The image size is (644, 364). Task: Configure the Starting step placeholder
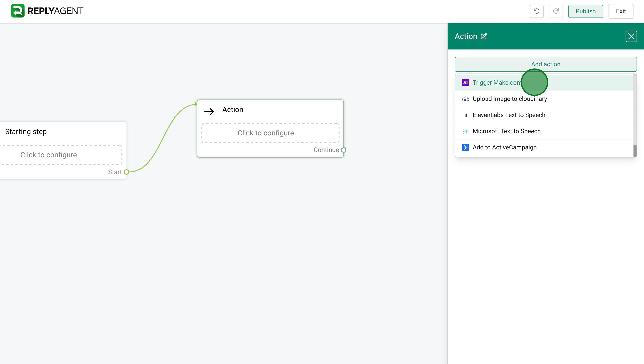tap(61, 155)
